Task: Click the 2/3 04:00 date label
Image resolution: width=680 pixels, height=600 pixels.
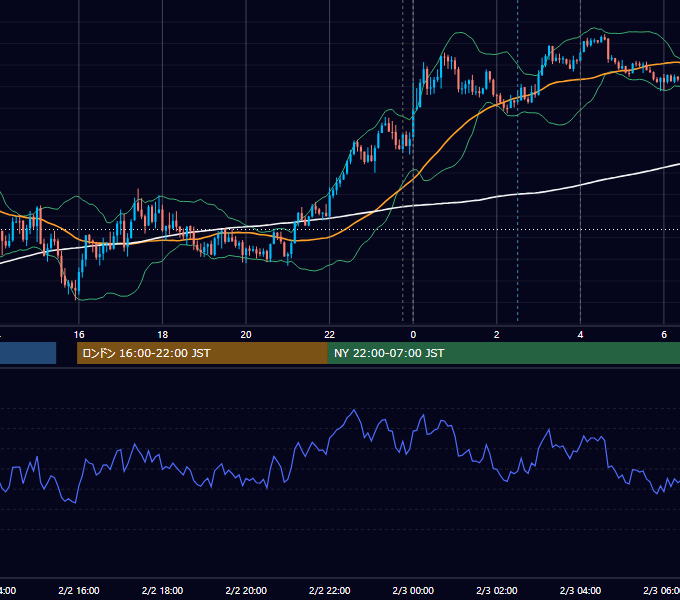Action: click(580, 591)
